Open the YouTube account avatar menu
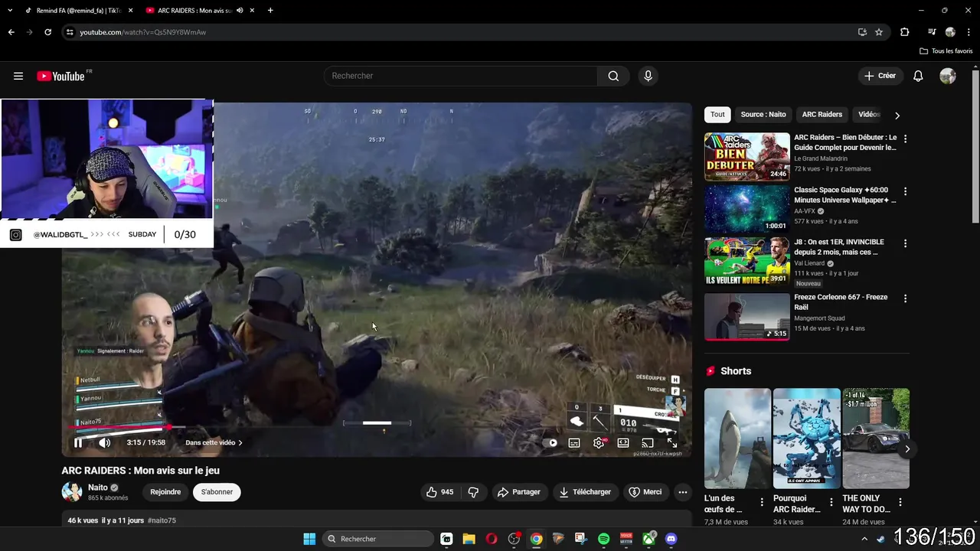This screenshot has height=551, width=980. [x=948, y=76]
